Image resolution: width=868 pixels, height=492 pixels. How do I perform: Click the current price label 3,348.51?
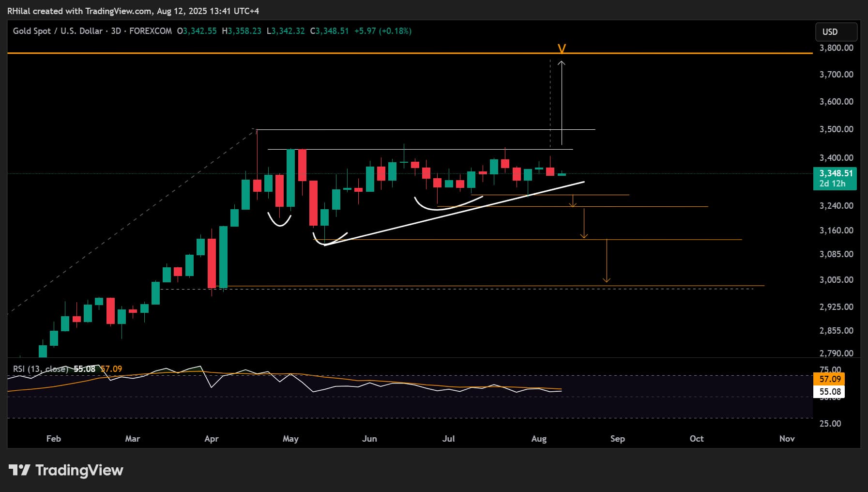tap(835, 173)
